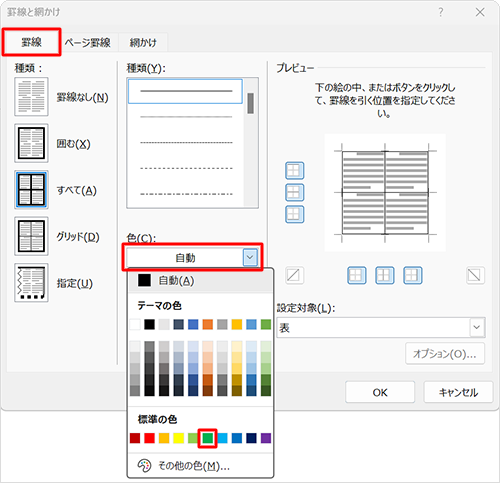Select the blue theme color swatch

click(x=193, y=324)
